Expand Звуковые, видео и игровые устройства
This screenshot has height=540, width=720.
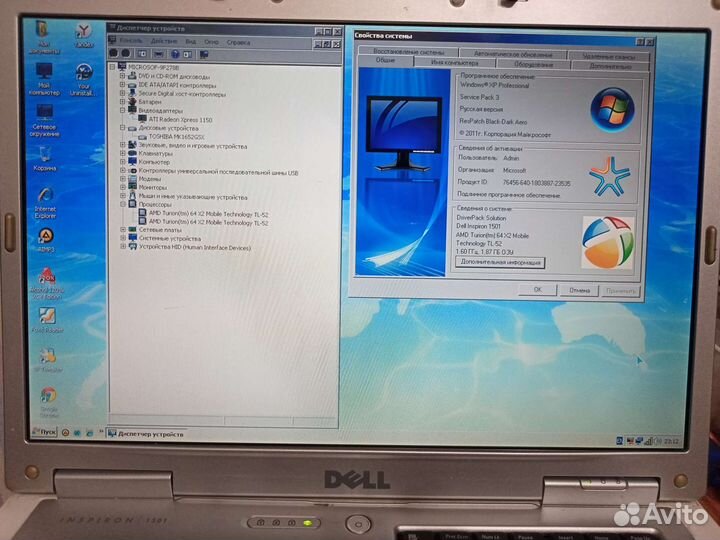click(x=122, y=146)
